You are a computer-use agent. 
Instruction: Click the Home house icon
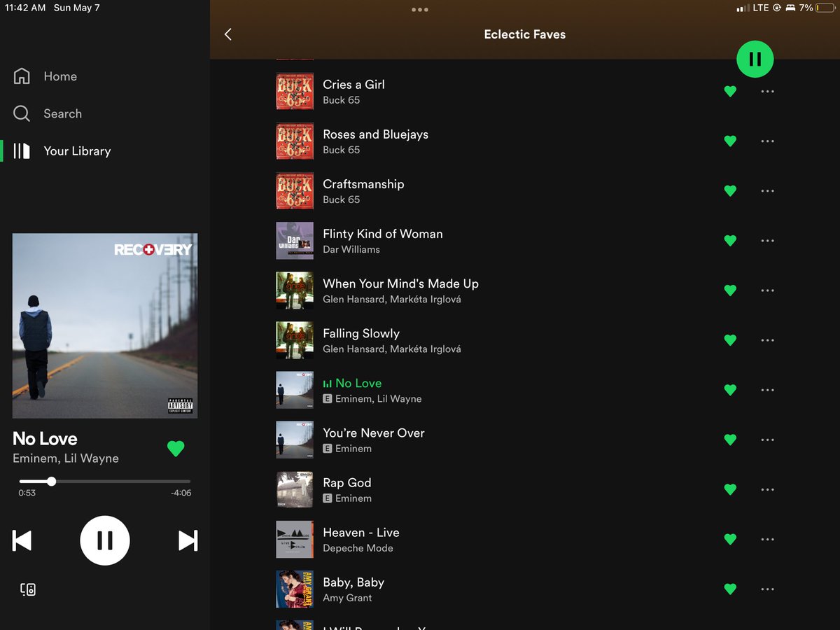click(x=22, y=76)
